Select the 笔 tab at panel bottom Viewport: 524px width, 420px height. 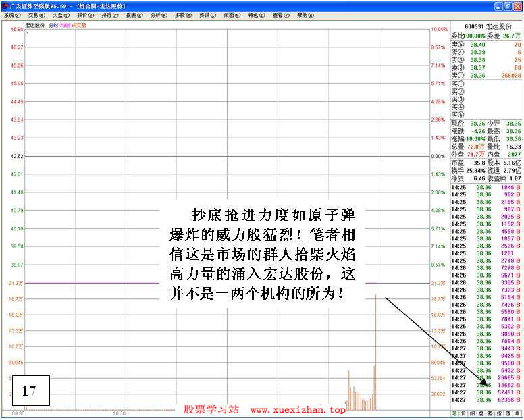click(454, 413)
